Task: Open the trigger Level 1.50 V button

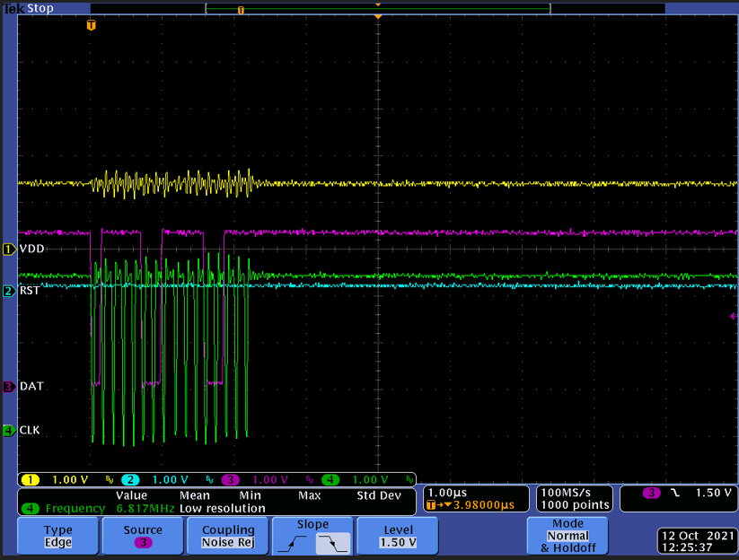Action: (x=398, y=536)
